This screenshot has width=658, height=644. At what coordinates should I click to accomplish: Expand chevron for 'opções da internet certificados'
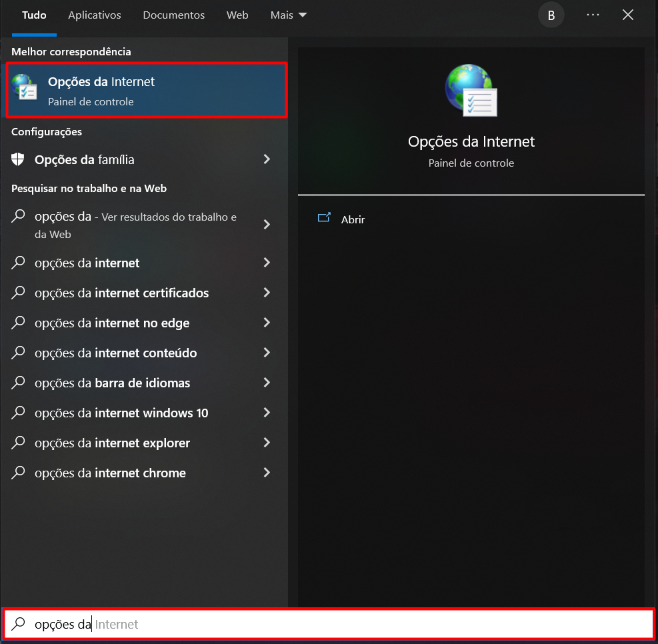click(x=267, y=293)
